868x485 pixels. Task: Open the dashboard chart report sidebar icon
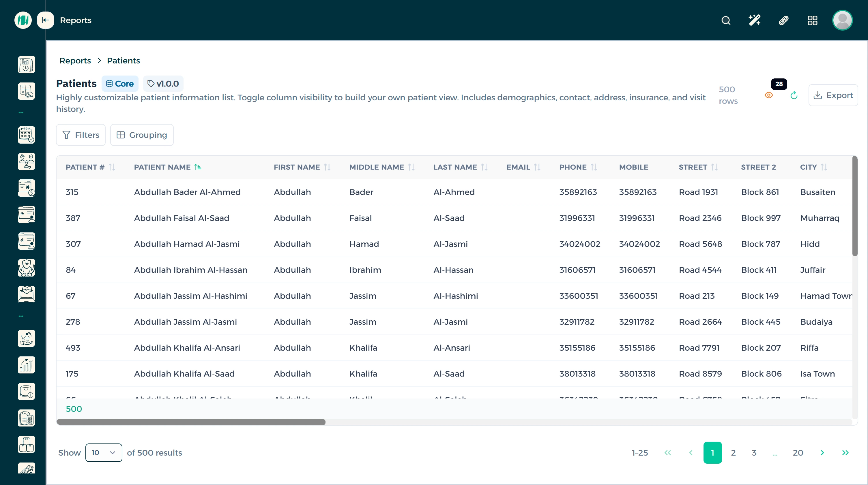tap(26, 65)
